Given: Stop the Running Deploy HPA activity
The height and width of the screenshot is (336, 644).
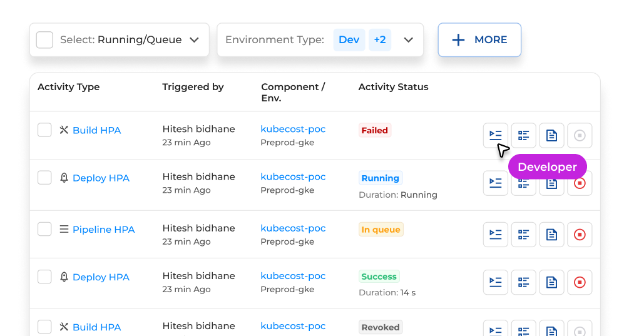Looking at the screenshot, I should point(580,183).
